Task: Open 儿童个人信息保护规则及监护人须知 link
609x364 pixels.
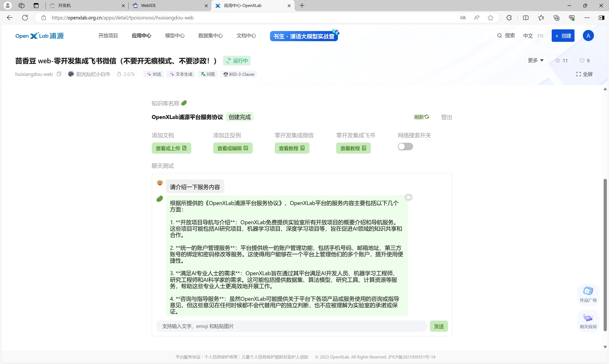Action: [275, 357]
